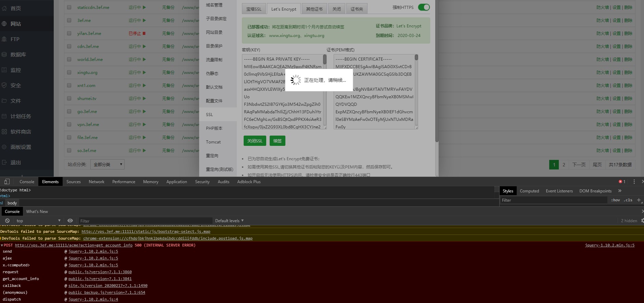Click the 退出 logout icon
Image resolution: width=644 pixels, height=303 pixels.
coord(4,162)
